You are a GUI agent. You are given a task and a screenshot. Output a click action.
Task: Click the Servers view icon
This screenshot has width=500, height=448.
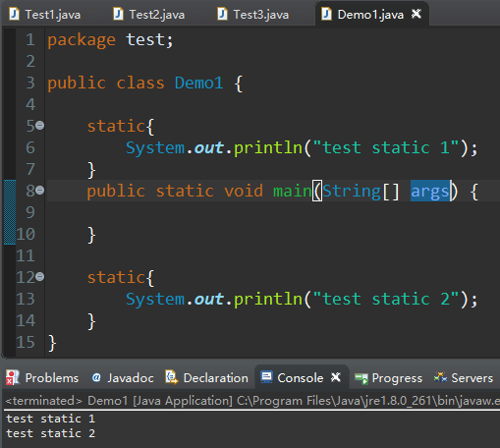coord(440,377)
